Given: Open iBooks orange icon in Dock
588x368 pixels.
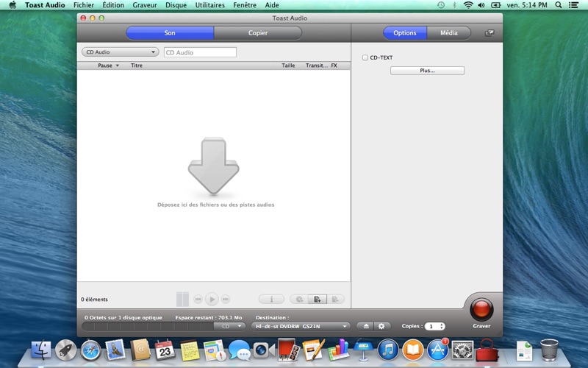Looking at the screenshot, I should click(413, 350).
